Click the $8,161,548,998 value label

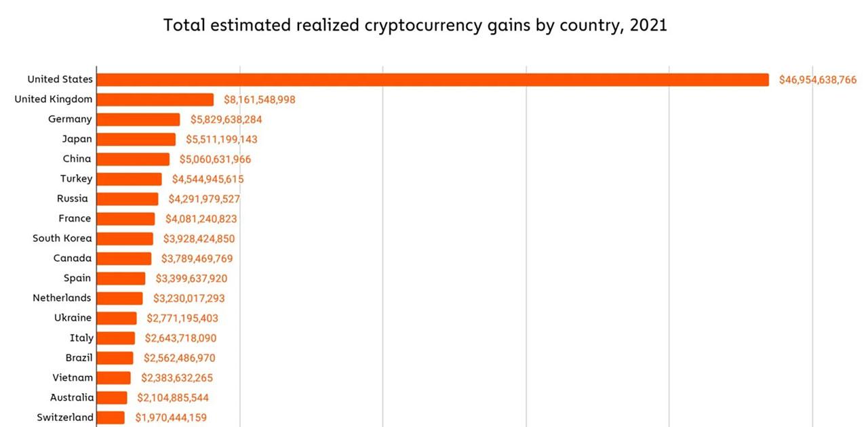pos(259,100)
